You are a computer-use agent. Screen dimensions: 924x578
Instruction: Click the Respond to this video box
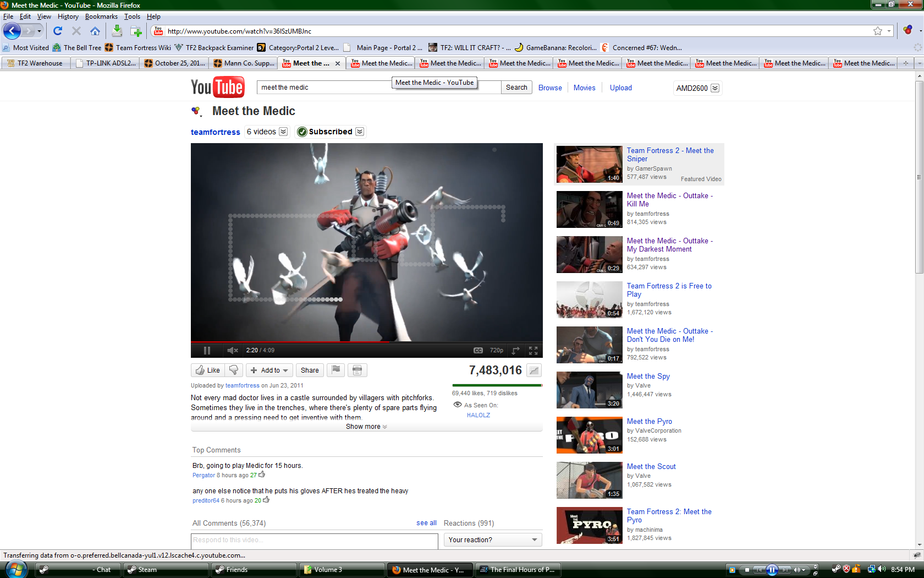pyautogui.click(x=314, y=541)
